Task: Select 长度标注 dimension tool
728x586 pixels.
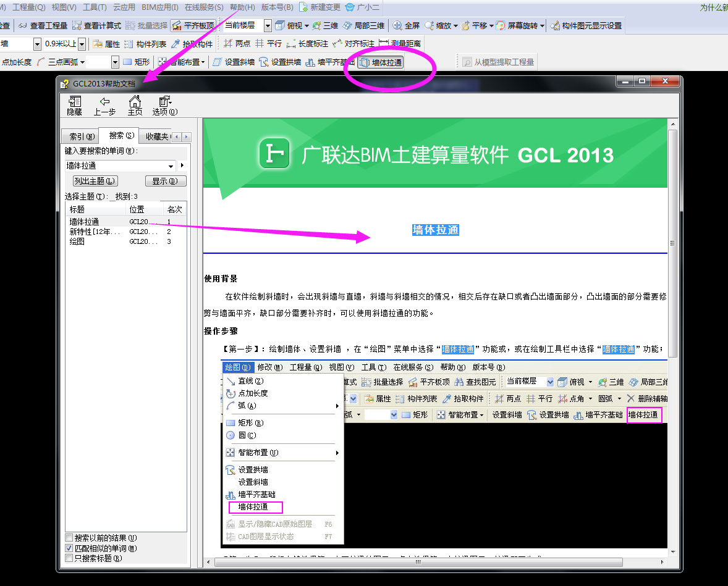Action: coord(307,44)
